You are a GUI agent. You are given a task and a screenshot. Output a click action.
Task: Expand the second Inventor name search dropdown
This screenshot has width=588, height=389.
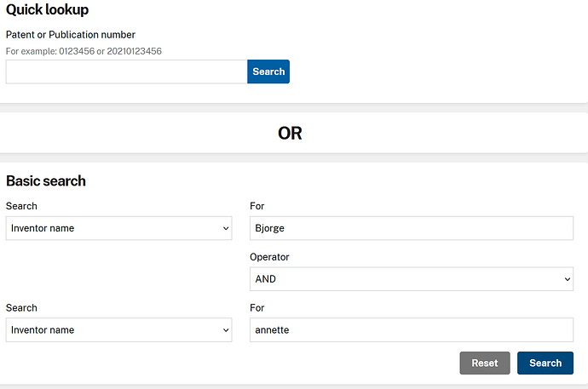pyautogui.click(x=118, y=330)
